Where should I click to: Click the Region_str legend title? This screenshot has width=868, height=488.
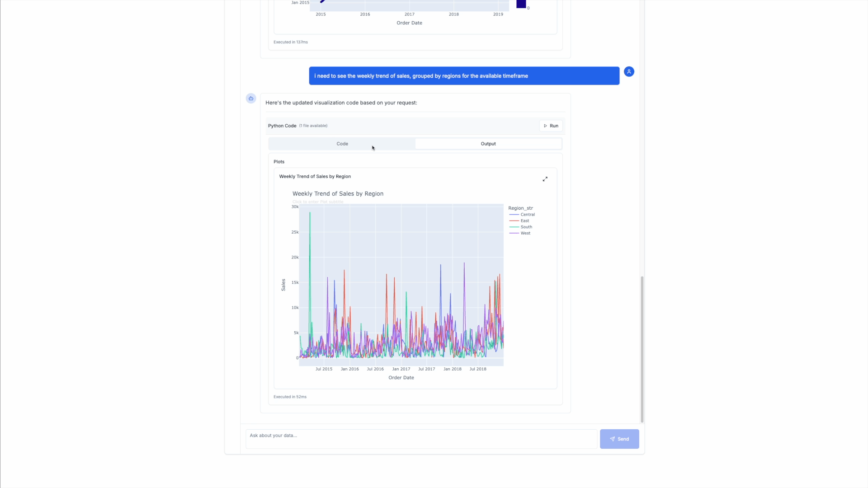pos(520,208)
